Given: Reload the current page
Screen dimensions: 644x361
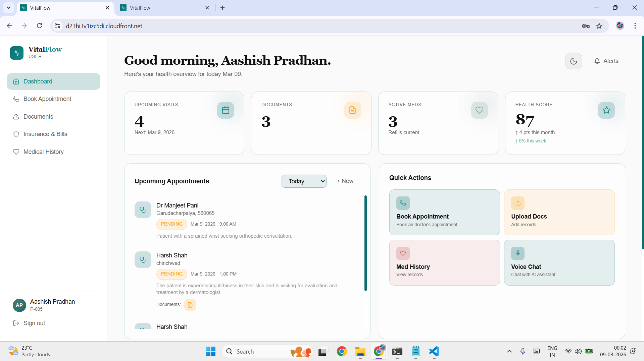Looking at the screenshot, I should pos(40,26).
